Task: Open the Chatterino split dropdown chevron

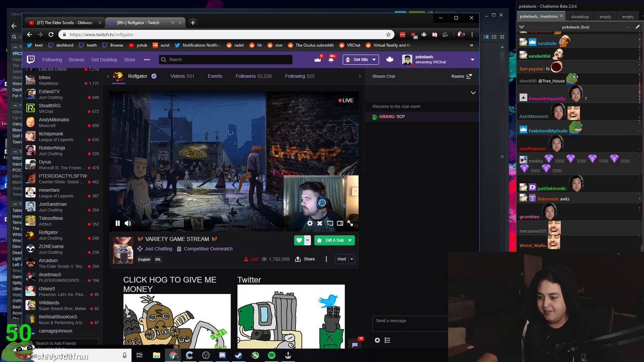Action: coord(522,27)
